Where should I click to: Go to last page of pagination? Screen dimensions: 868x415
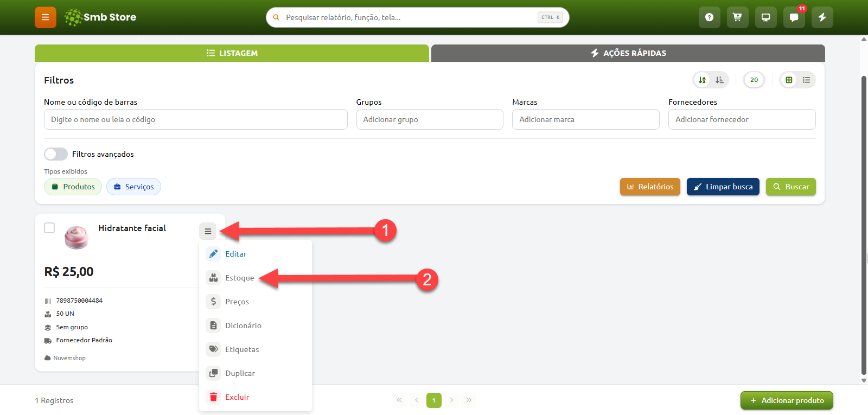click(469, 400)
